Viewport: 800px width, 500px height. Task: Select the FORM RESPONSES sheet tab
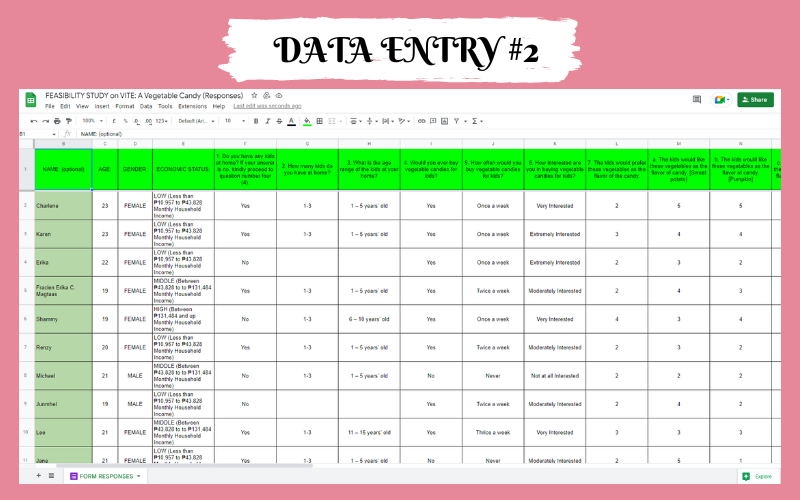106,476
